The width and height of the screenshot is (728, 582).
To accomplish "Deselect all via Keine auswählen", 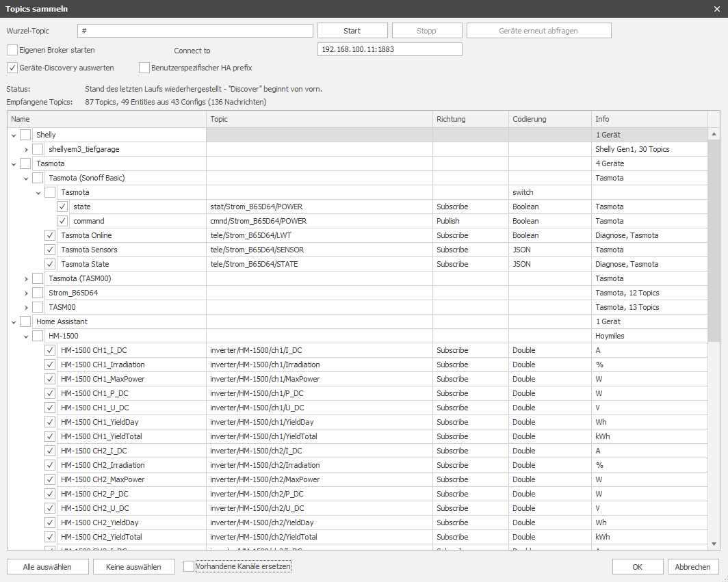I will [x=133, y=567].
